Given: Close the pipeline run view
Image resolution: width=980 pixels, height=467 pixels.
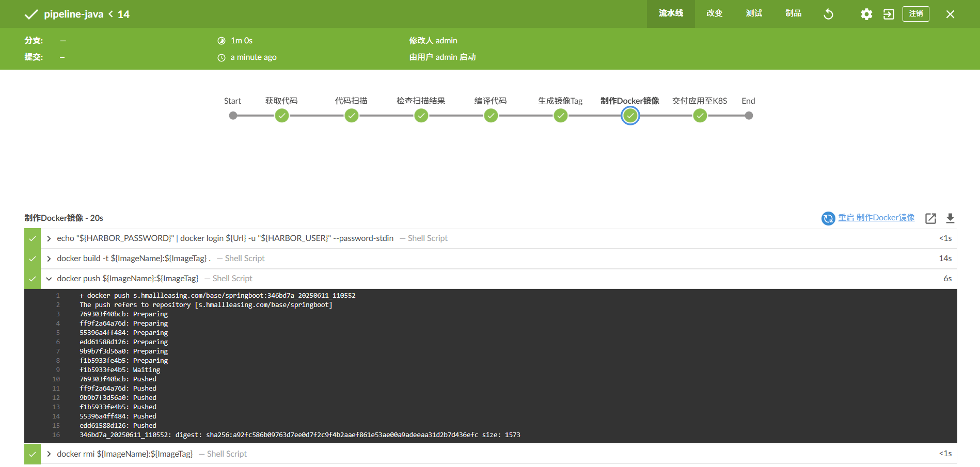Looking at the screenshot, I should 950,14.
